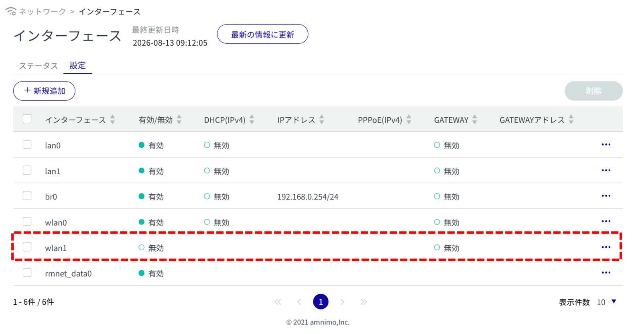Switch to the ステータス tab
644x334 pixels.
point(39,65)
